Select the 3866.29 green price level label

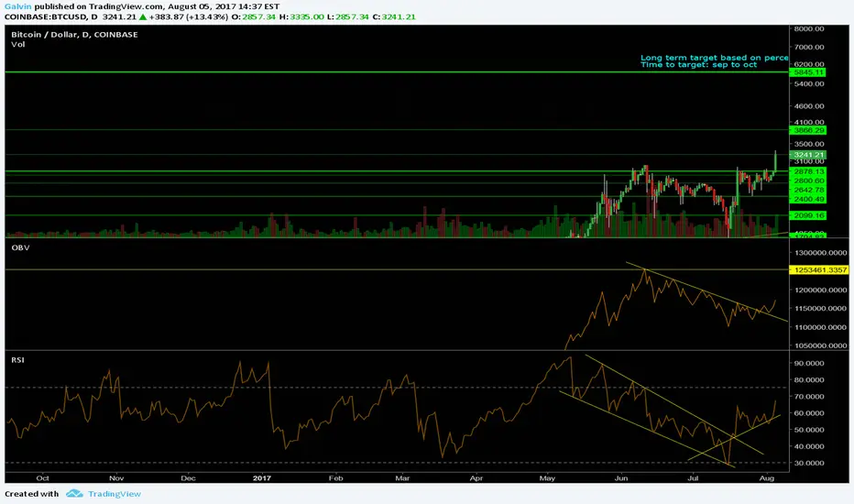click(x=807, y=130)
